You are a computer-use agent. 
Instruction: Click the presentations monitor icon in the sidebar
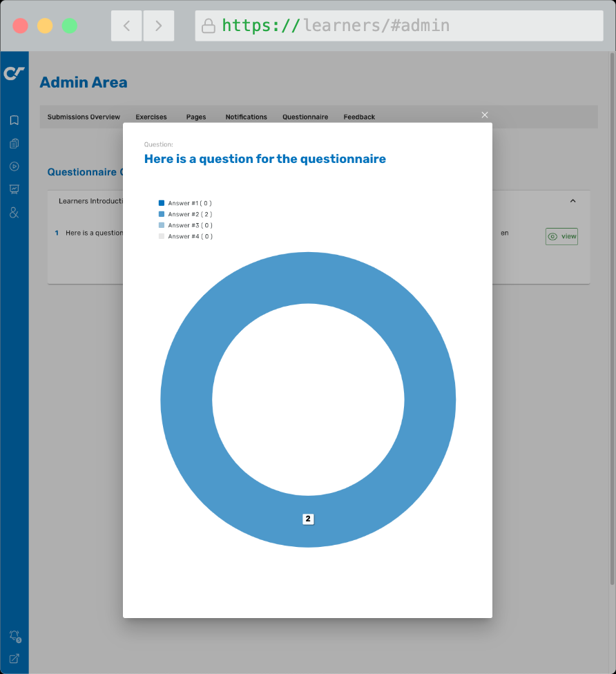(14, 189)
